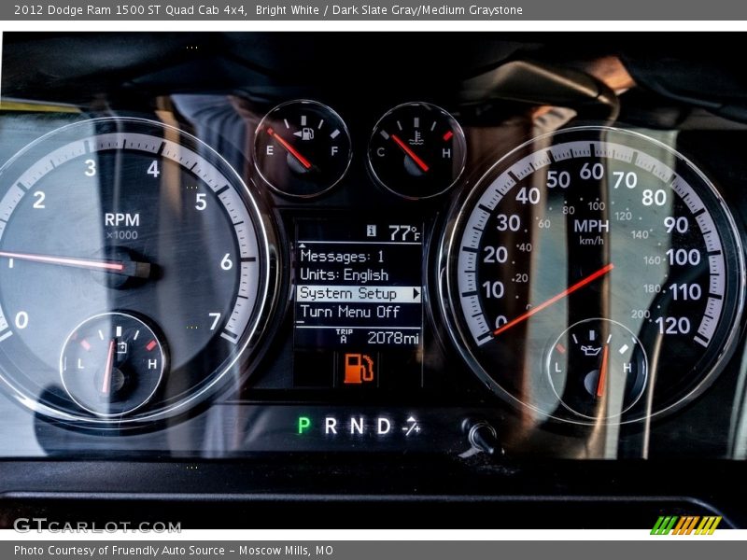Screen dimensions: 747x560
Task: Click the 120 mark on speedometer
Action: (x=673, y=326)
